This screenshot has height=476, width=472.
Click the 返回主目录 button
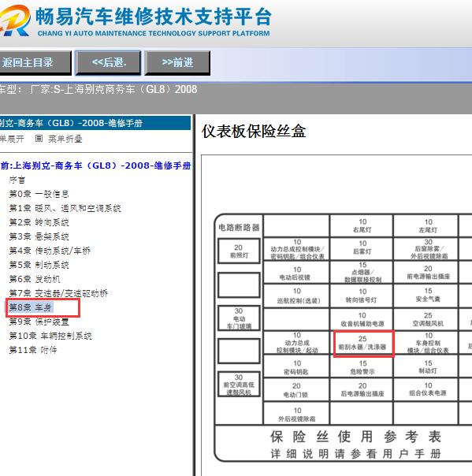click(35, 63)
